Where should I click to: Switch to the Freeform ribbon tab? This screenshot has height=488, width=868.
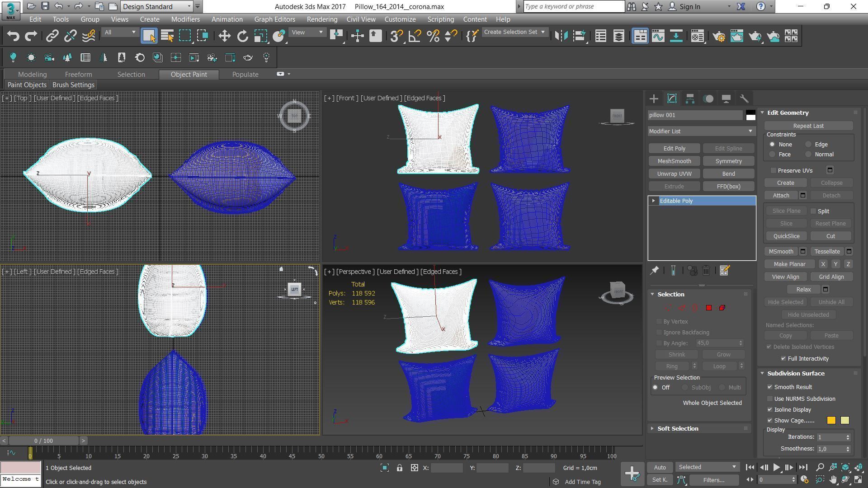(78, 74)
